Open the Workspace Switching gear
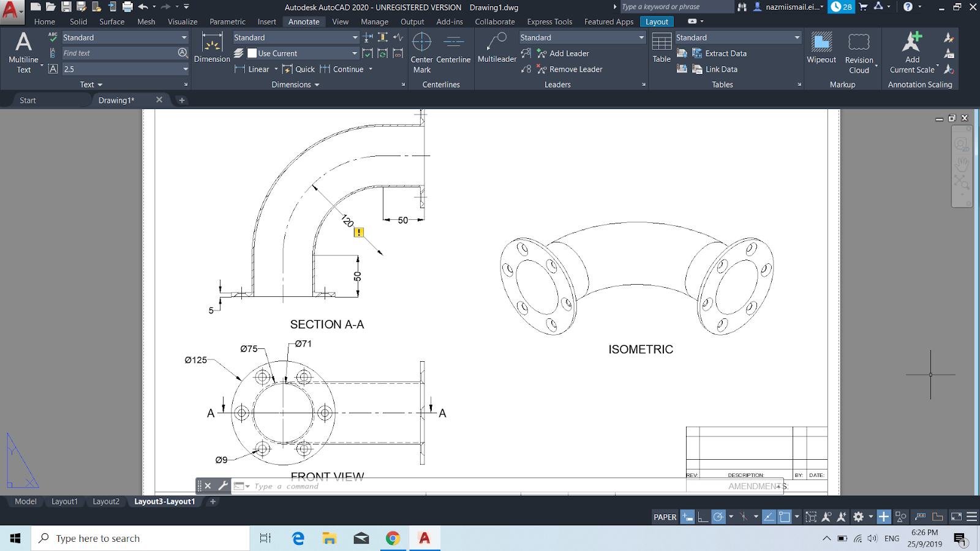Viewport: 980px width, 551px height. coord(859,517)
